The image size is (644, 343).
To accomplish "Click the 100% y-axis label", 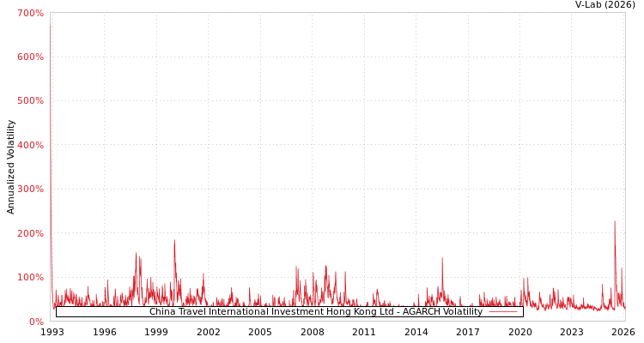I will (x=30, y=277).
